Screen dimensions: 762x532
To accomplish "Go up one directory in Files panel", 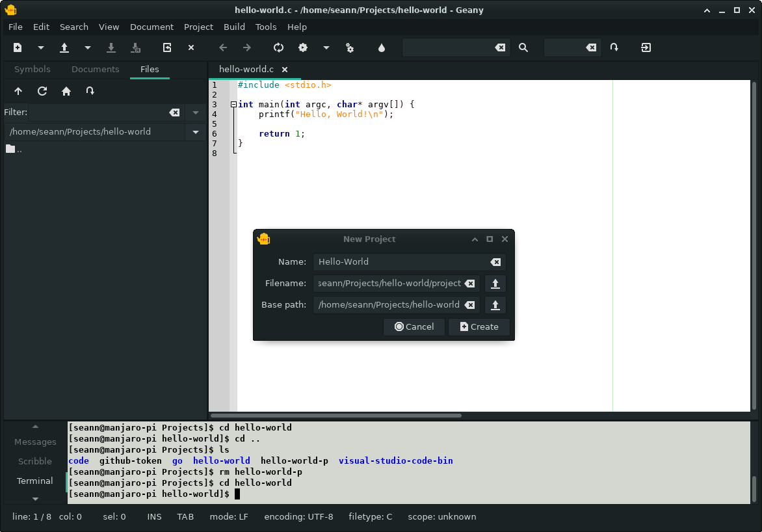I will pyautogui.click(x=18, y=92).
